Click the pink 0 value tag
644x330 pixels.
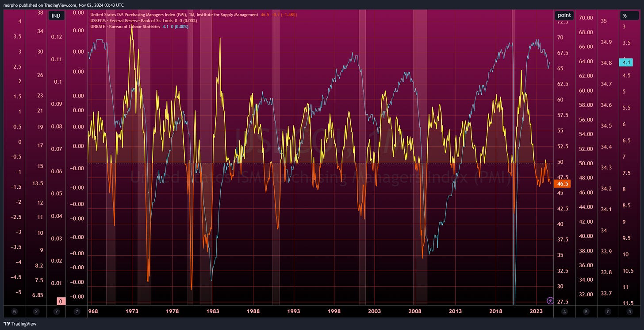tap(60, 301)
